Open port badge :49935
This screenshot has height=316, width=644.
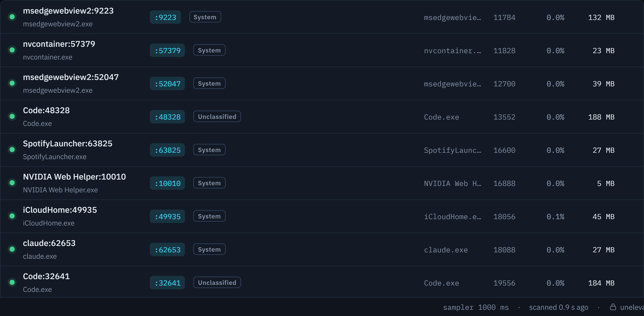click(x=167, y=216)
